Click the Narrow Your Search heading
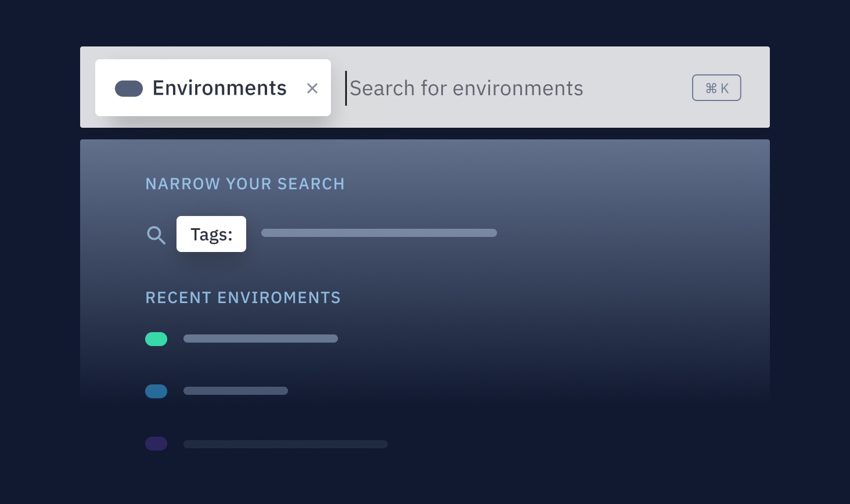The width and height of the screenshot is (850, 504). (245, 184)
